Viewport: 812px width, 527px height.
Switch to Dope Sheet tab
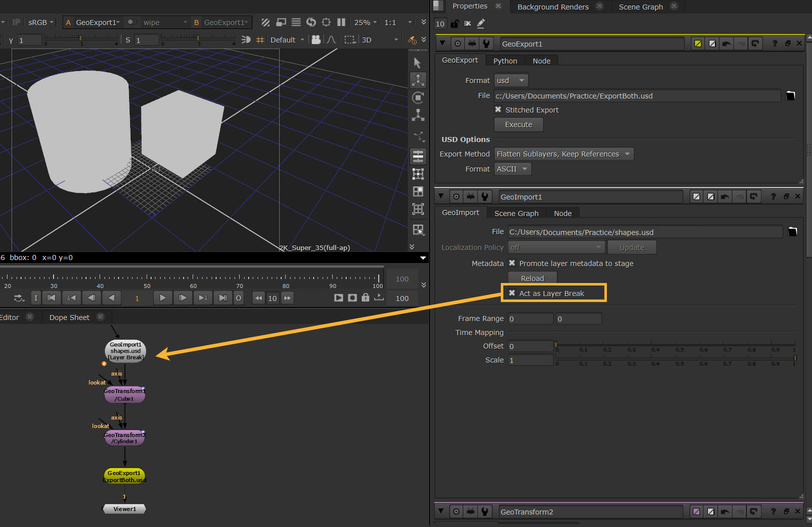click(69, 317)
